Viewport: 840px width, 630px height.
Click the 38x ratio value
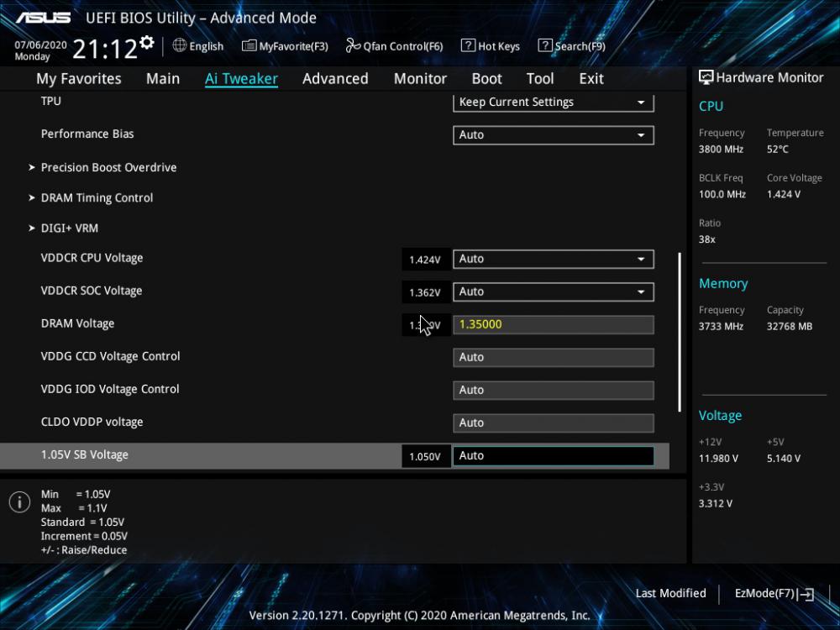point(707,239)
